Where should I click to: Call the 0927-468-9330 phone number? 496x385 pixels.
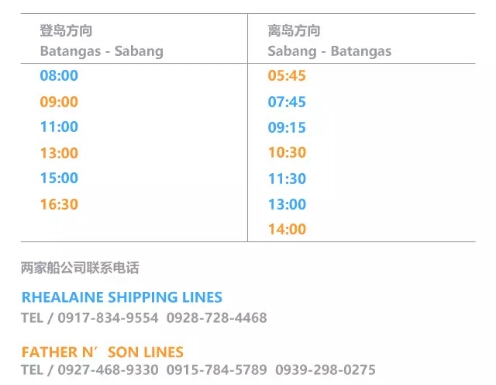pos(108,370)
